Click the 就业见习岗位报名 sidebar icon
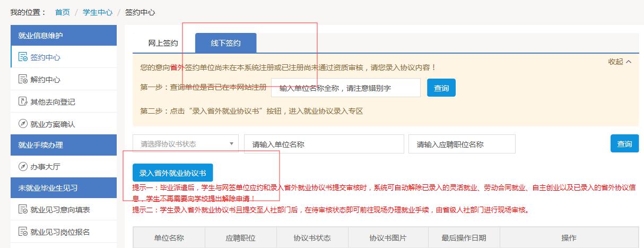 (x=23, y=232)
